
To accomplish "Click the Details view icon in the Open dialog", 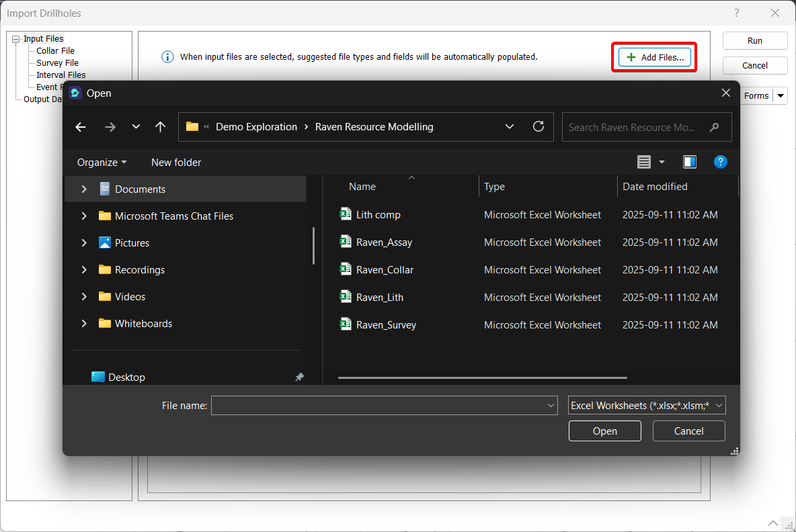I will pyautogui.click(x=644, y=162).
